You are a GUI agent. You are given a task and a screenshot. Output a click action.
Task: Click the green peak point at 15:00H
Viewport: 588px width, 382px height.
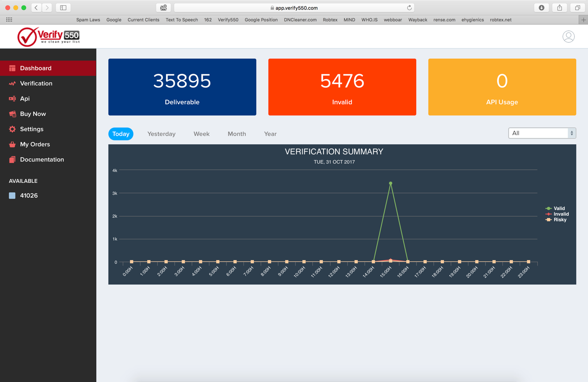click(391, 183)
